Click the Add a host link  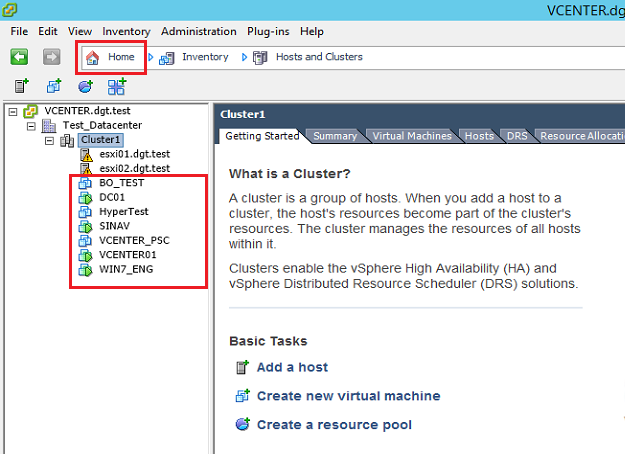[x=292, y=367]
